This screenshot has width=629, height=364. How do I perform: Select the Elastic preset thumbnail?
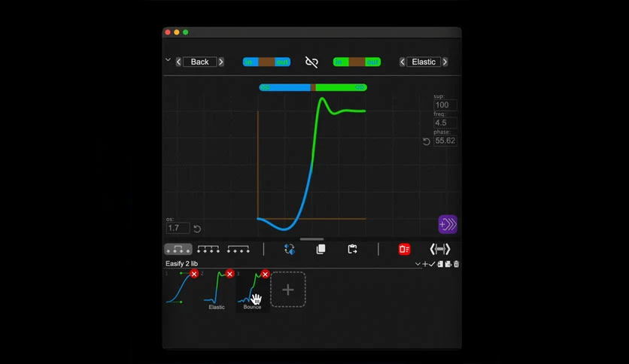(216, 292)
